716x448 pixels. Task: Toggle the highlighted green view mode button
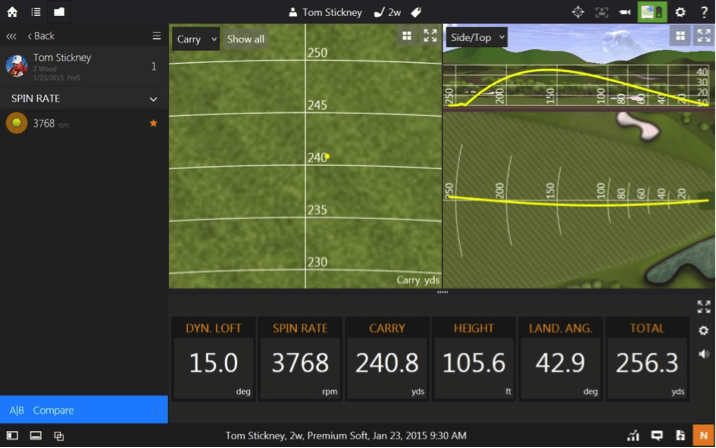[x=652, y=12]
